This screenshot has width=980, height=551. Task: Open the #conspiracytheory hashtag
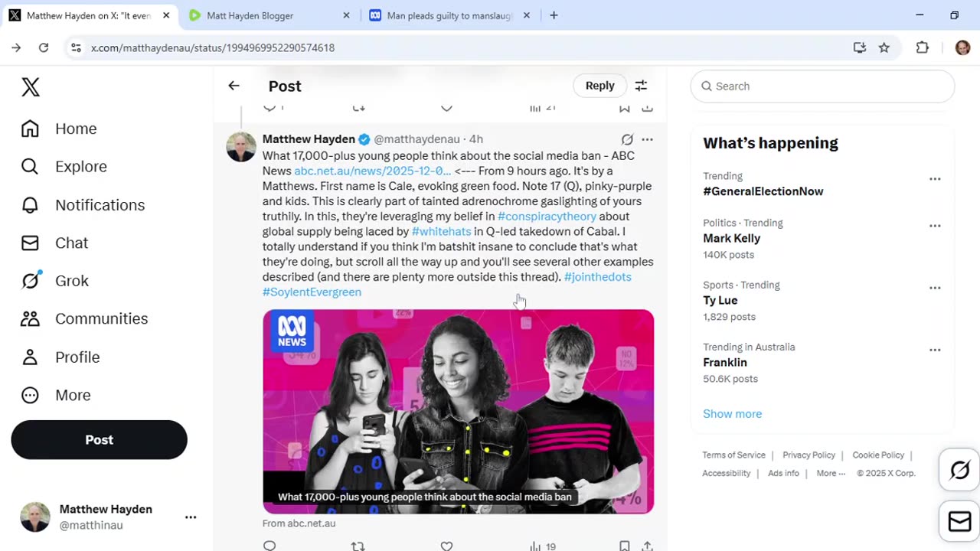(547, 216)
